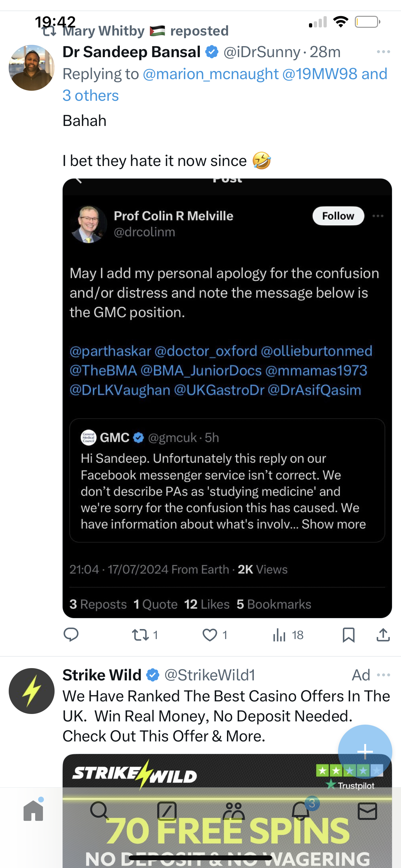Tap the reply comment bubble icon
Image resolution: width=401 pixels, height=868 pixels.
71,635
